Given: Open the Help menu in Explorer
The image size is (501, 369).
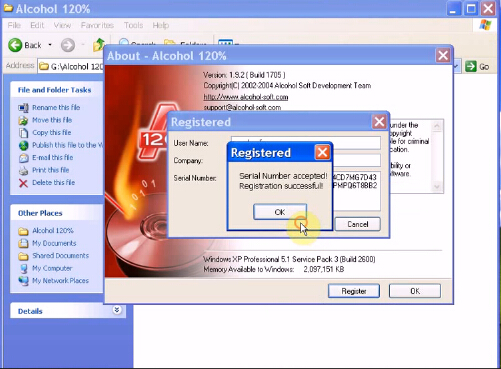Looking at the screenshot, I should click(161, 25).
